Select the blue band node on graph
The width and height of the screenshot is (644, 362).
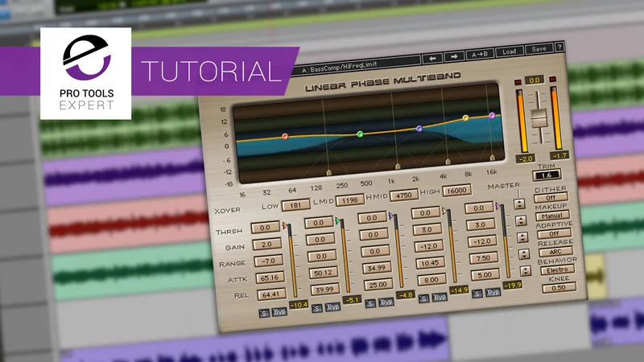pos(419,129)
